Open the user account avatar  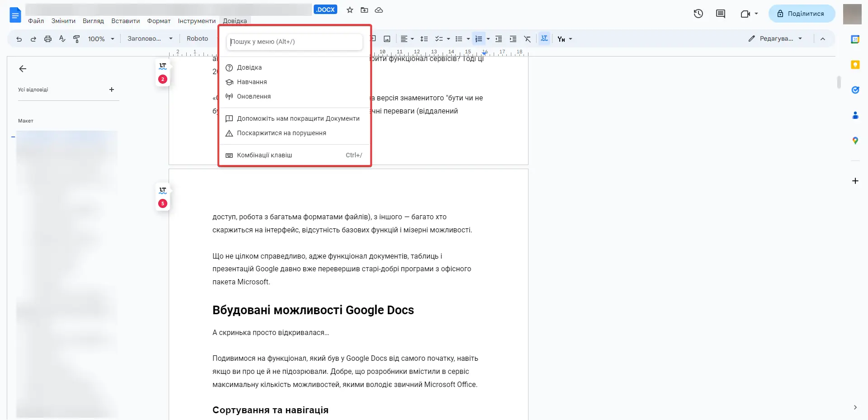(x=852, y=14)
